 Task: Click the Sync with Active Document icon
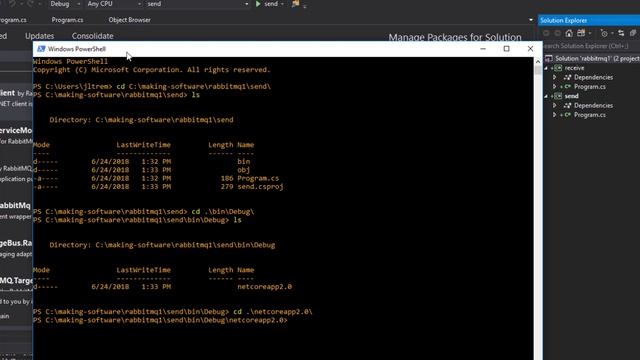pos(621,33)
